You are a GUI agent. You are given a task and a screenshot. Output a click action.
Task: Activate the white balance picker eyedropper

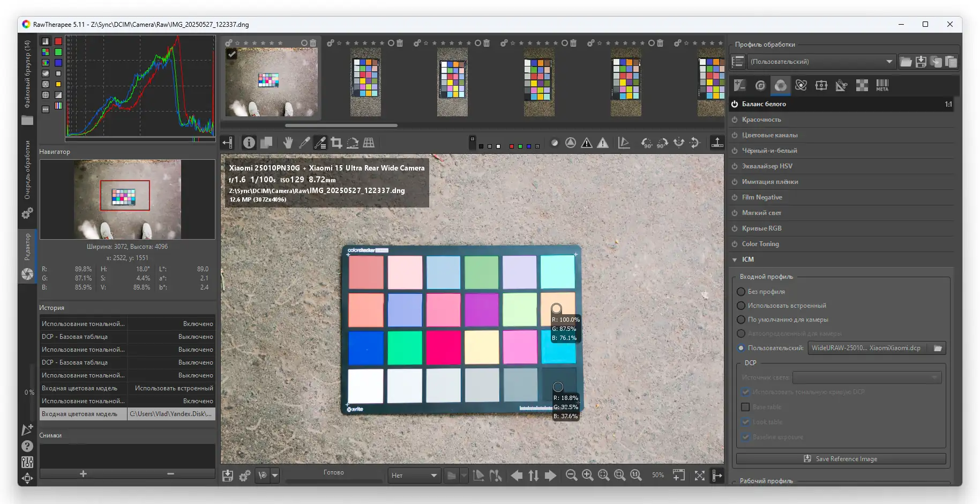304,143
